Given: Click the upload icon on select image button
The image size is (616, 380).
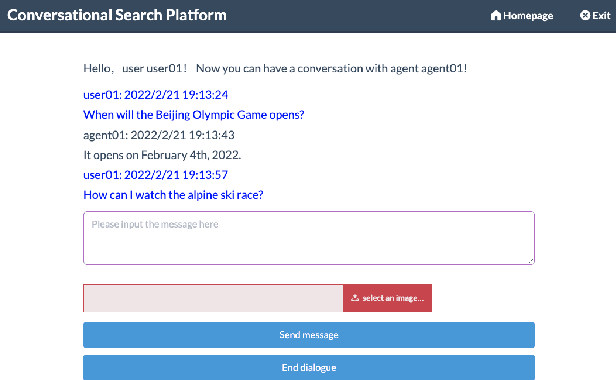Looking at the screenshot, I should pos(355,298).
